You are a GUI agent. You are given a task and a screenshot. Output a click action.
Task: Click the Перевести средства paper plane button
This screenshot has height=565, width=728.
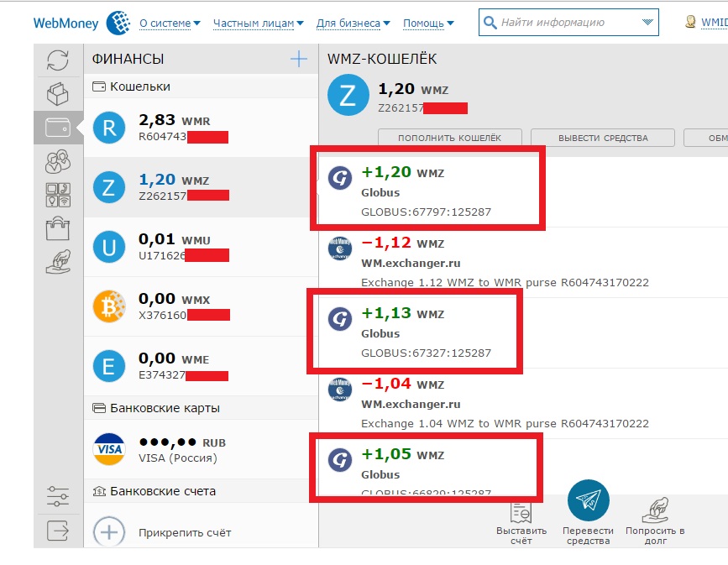coord(589,500)
